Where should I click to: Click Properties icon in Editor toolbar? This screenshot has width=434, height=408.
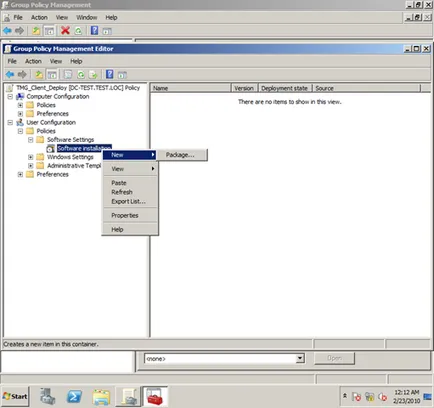(68, 74)
